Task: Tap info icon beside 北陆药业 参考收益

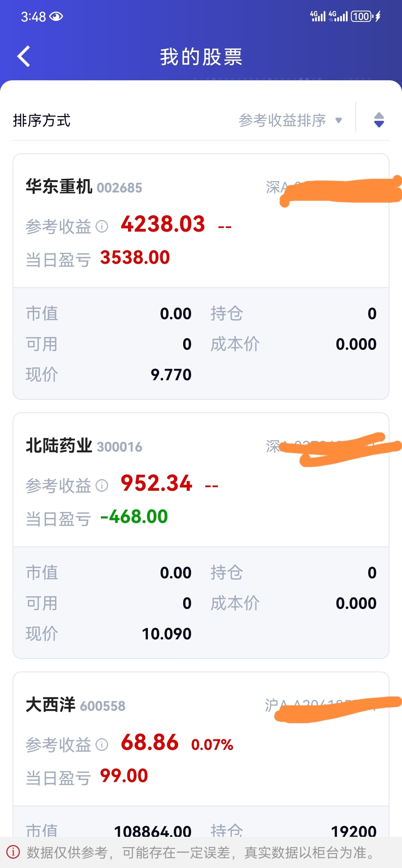Action: point(102,485)
